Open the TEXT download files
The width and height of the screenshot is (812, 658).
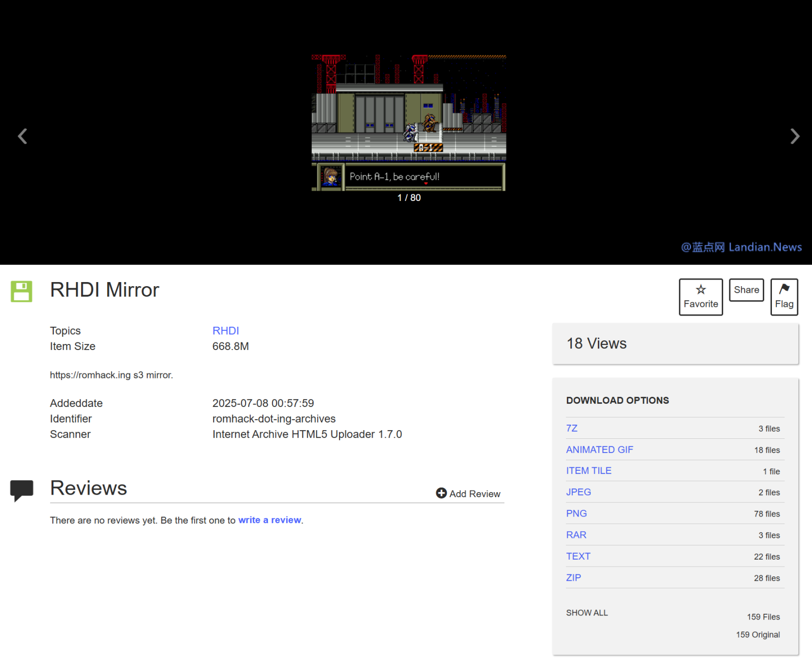[578, 556]
